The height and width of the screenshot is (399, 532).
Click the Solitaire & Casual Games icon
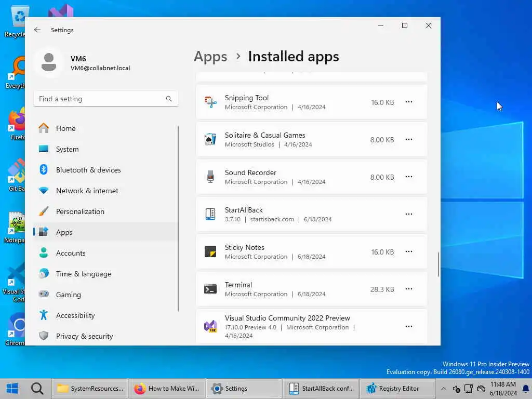pos(210,139)
